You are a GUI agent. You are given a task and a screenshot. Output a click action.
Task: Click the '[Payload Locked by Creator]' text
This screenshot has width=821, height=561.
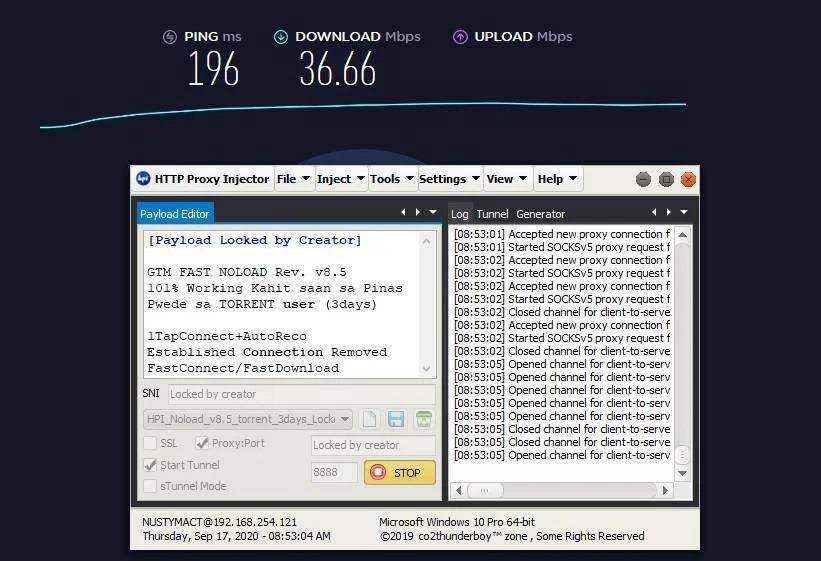254,240
